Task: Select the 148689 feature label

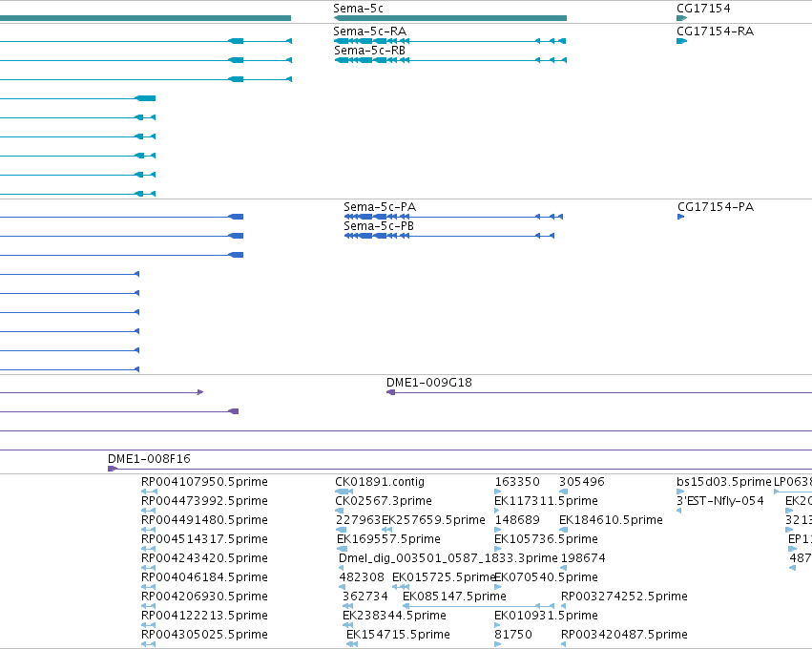Action: pos(517,520)
